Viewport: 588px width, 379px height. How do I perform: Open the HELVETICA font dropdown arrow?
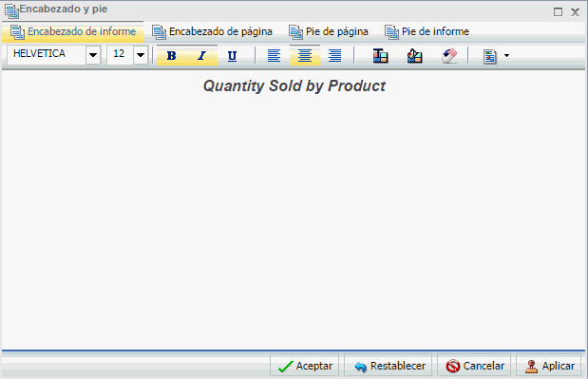click(93, 55)
